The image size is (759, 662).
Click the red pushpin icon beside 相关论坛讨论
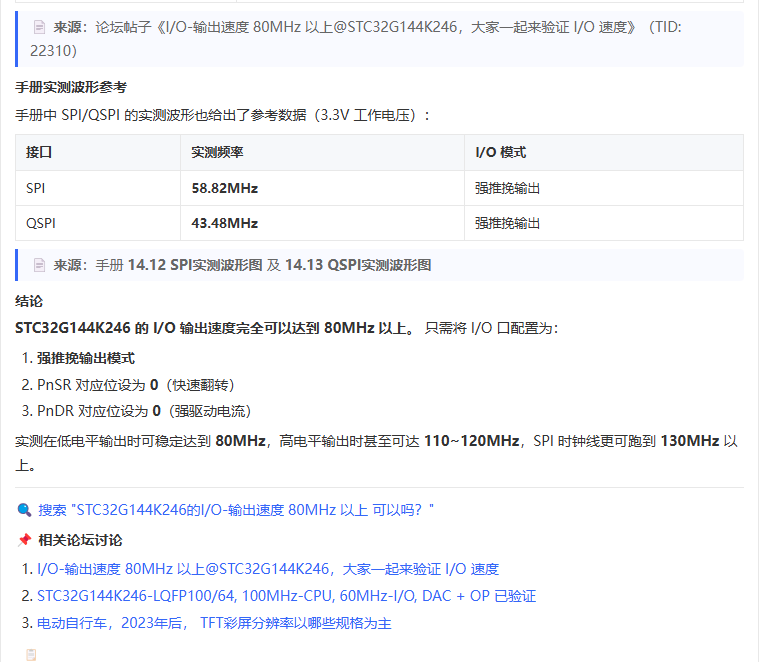(x=24, y=540)
